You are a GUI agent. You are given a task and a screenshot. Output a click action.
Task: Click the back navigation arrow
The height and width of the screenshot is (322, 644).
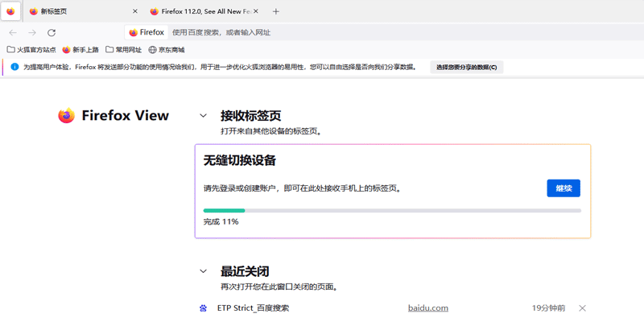click(x=13, y=32)
